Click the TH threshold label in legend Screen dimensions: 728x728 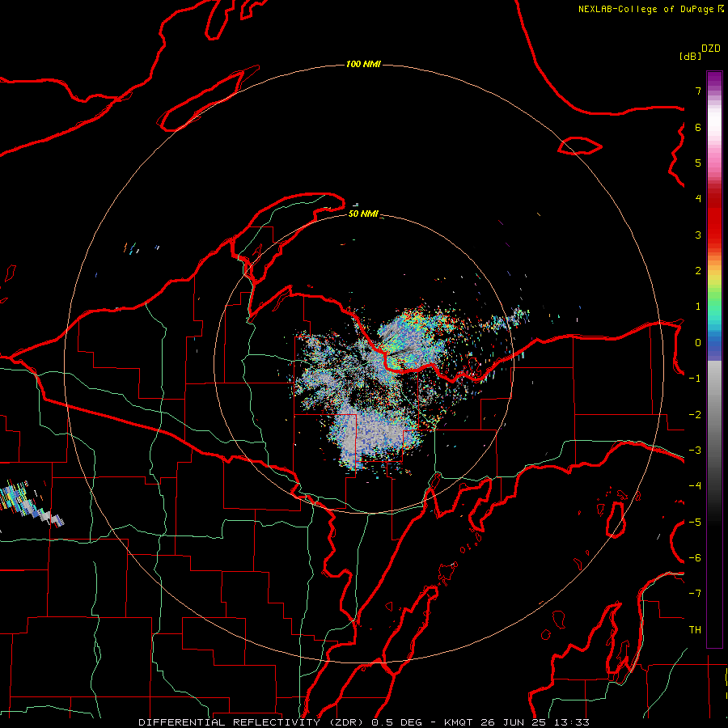(x=695, y=630)
